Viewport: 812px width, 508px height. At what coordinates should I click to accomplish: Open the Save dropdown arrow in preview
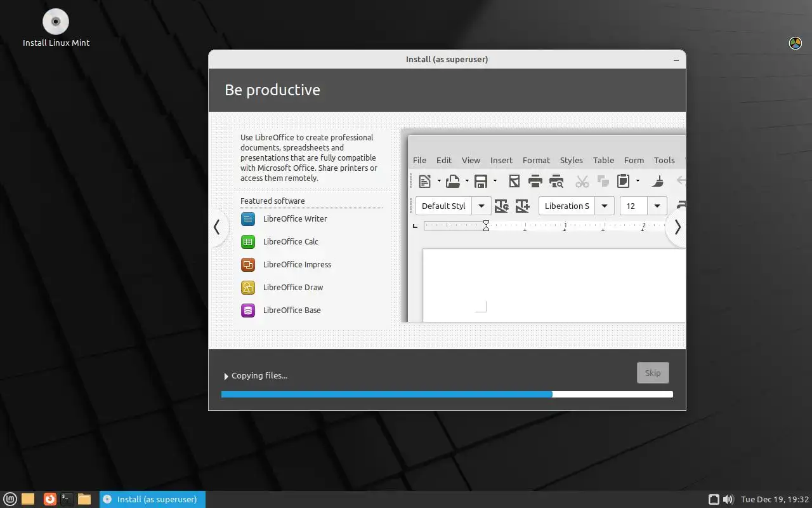click(x=495, y=182)
